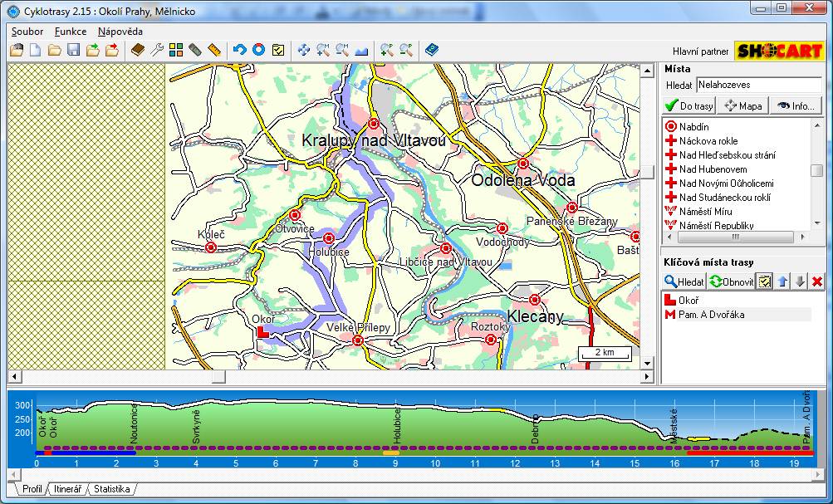Open the Soubor menu
The width and height of the screenshot is (833, 504).
27,31
